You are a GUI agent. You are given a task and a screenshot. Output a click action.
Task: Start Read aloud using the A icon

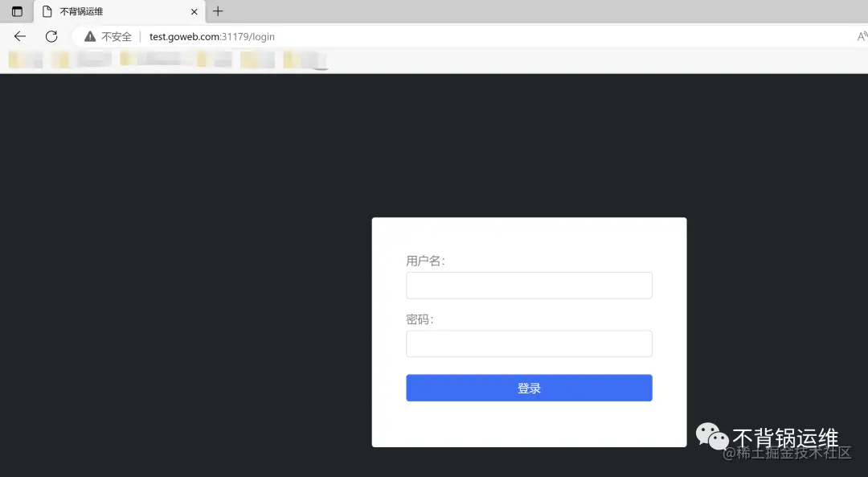pyautogui.click(x=861, y=36)
